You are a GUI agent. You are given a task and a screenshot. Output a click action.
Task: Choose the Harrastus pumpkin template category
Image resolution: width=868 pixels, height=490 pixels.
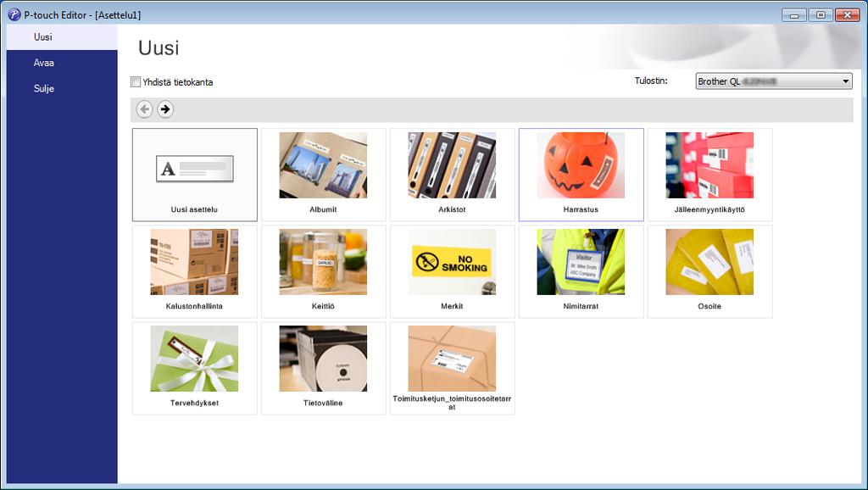click(x=581, y=175)
